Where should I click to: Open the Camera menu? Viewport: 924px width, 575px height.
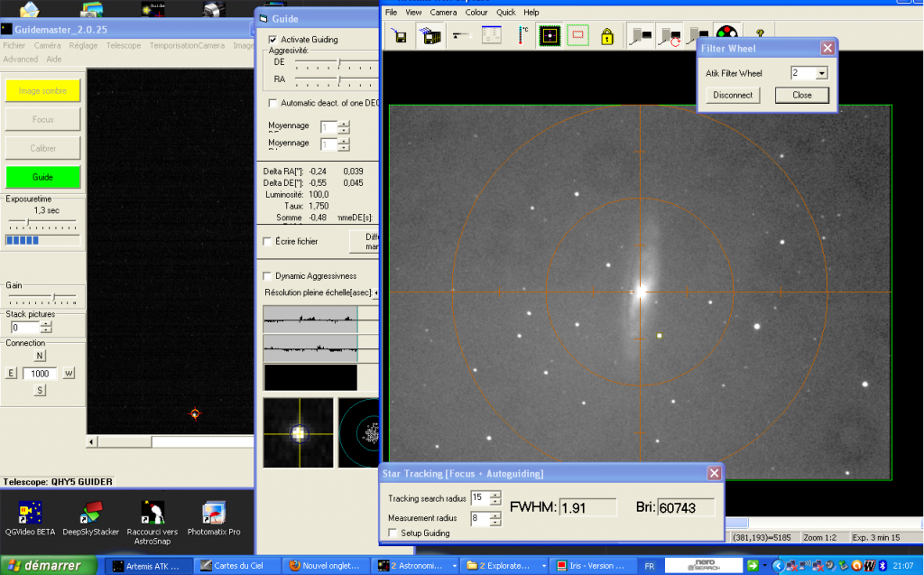443,13
